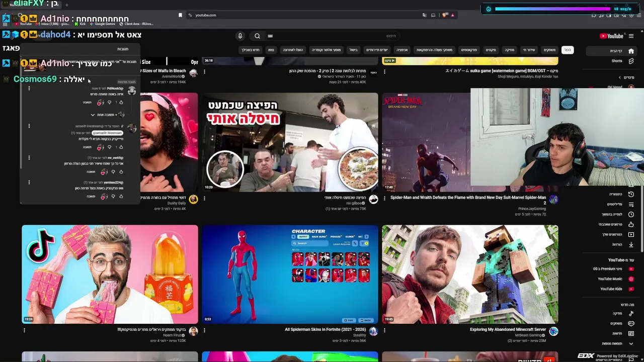Open the options menu for yaminau224's comment
Image resolution: width=644 pixels, height=362 pixels.
click(29, 182)
